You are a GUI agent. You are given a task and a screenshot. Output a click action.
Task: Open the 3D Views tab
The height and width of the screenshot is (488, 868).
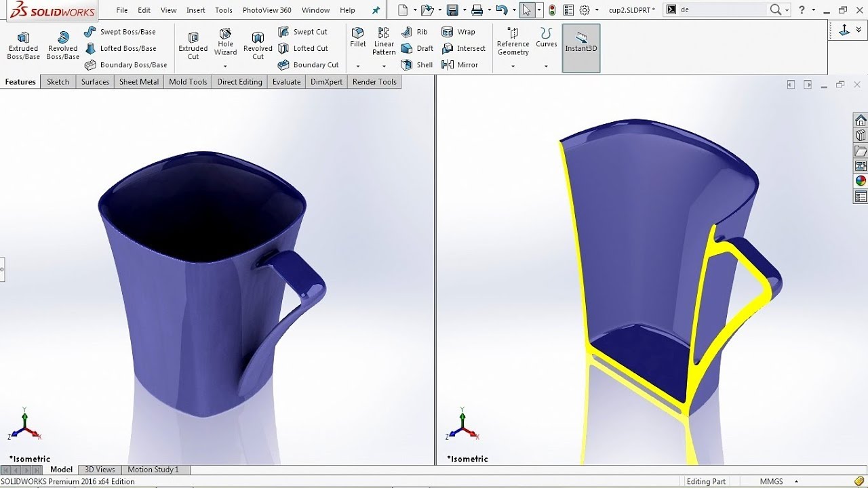pyautogui.click(x=100, y=469)
